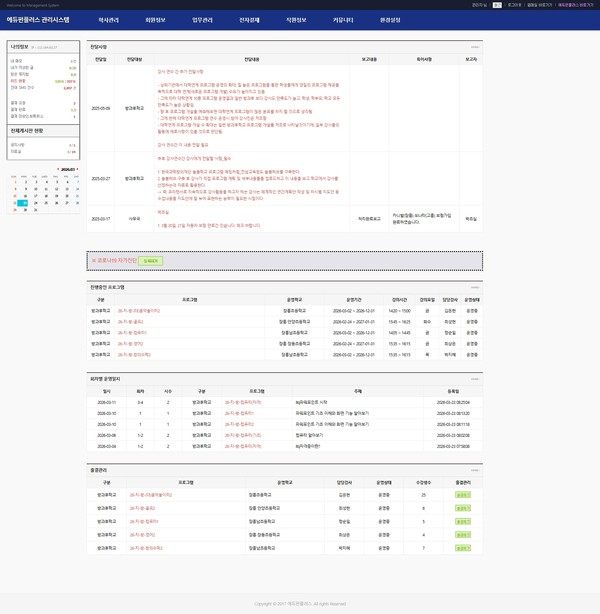The height and width of the screenshot is (614, 600).
Task: Open 하트 현황 in 나의정보 panel
Action: pyautogui.click(x=18, y=81)
